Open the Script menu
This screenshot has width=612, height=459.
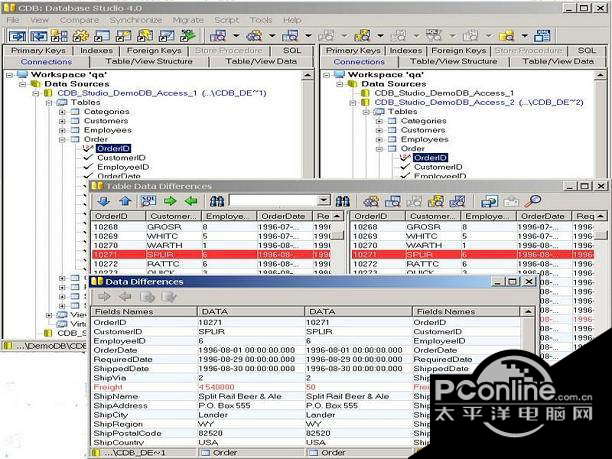click(226, 20)
